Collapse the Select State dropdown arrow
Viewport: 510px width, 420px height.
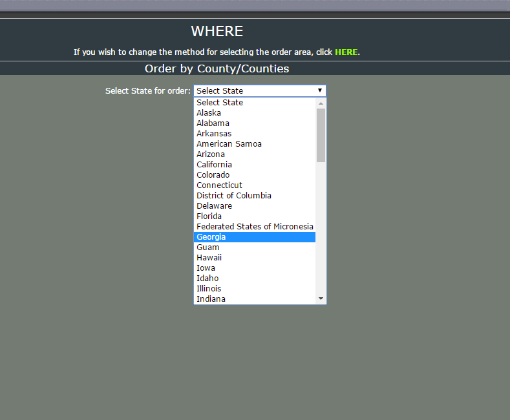point(319,91)
